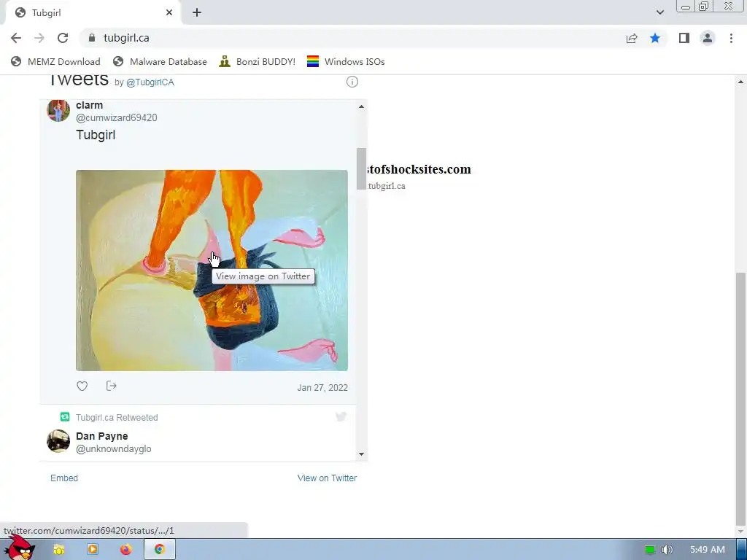Click the Tweets heading
This screenshot has height=560, width=747.
pos(79,79)
